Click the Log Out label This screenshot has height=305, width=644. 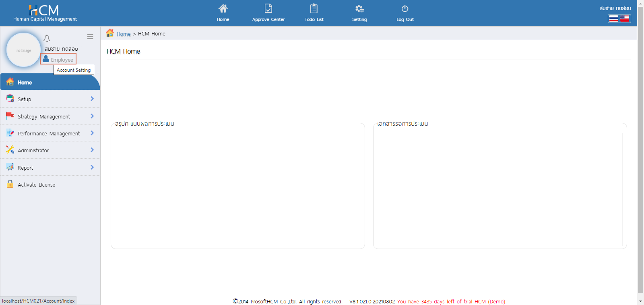pos(405,19)
